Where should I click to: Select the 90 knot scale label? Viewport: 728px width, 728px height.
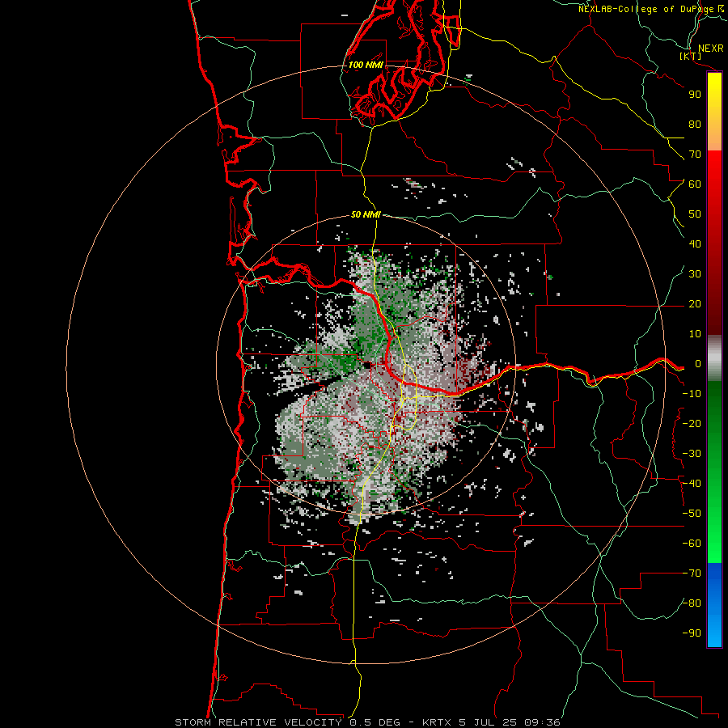pyautogui.click(x=695, y=95)
